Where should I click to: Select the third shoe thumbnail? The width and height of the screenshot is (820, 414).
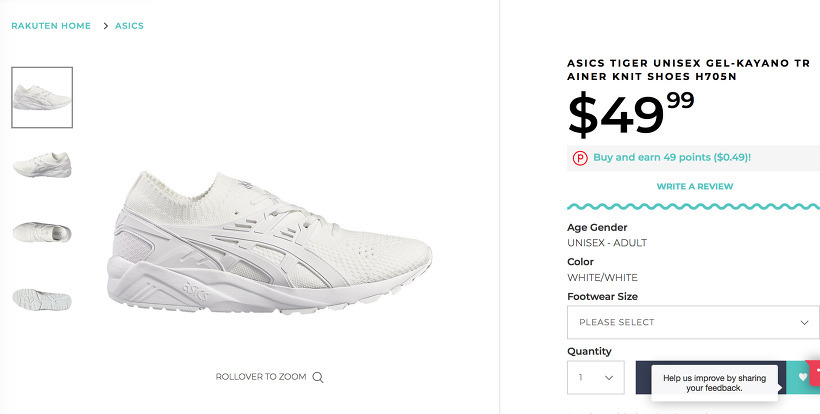[42, 232]
